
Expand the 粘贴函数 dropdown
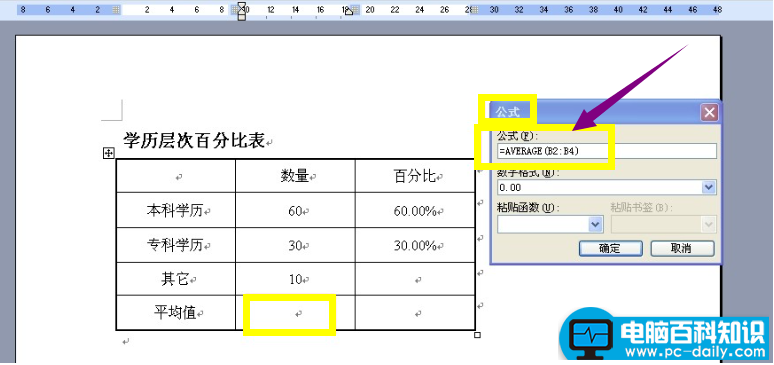(x=596, y=225)
